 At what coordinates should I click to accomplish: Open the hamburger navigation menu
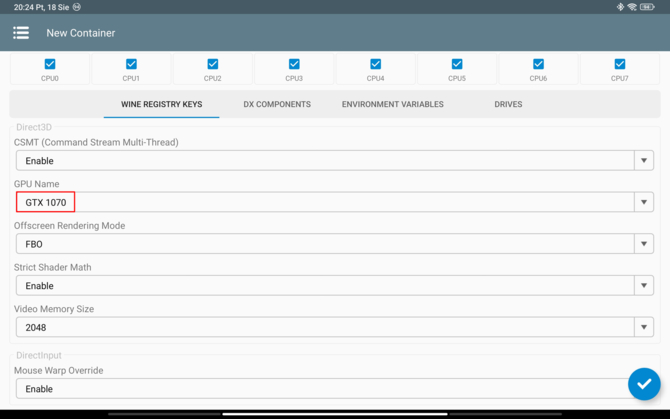tap(21, 33)
